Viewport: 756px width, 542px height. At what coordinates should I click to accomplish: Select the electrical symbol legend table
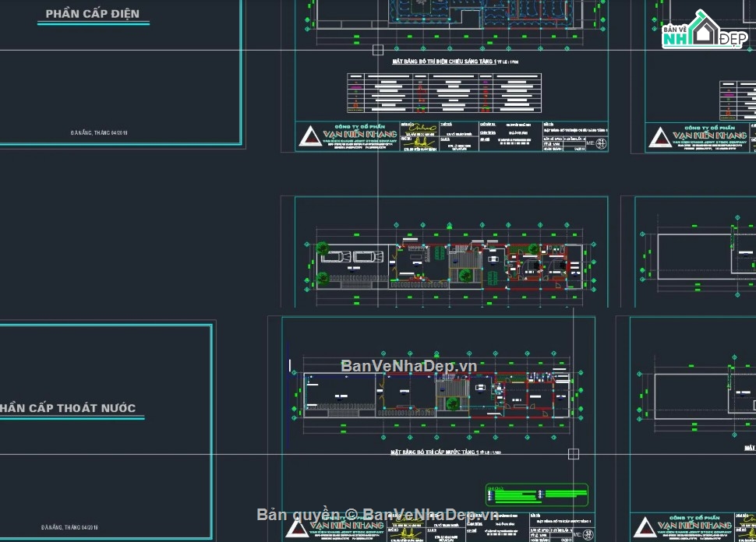pyautogui.click(x=444, y=93)
